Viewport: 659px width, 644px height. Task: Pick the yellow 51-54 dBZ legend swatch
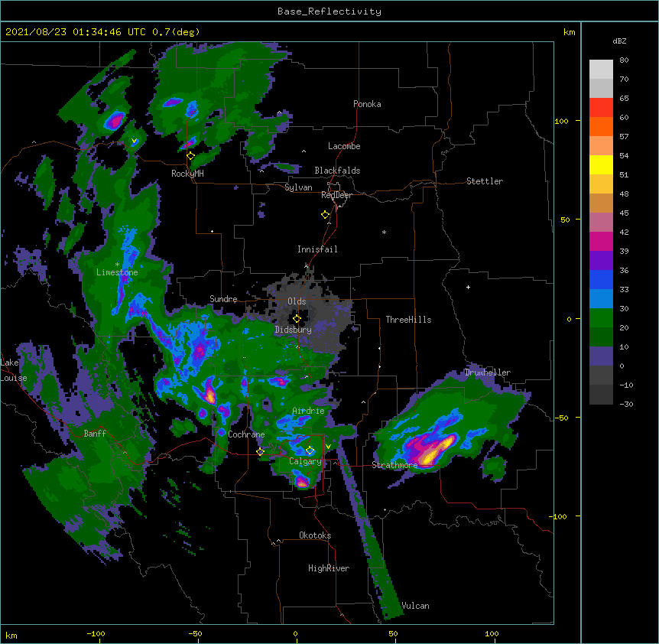[x=601, y=165]
